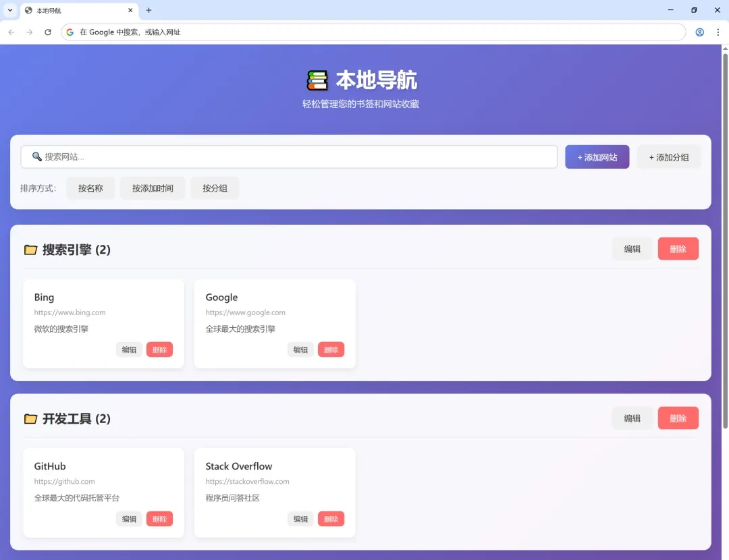The width and height of the screenshot is (729, 560).
Task: Open Chrome three-dot menu
Action: pos(718,32)
